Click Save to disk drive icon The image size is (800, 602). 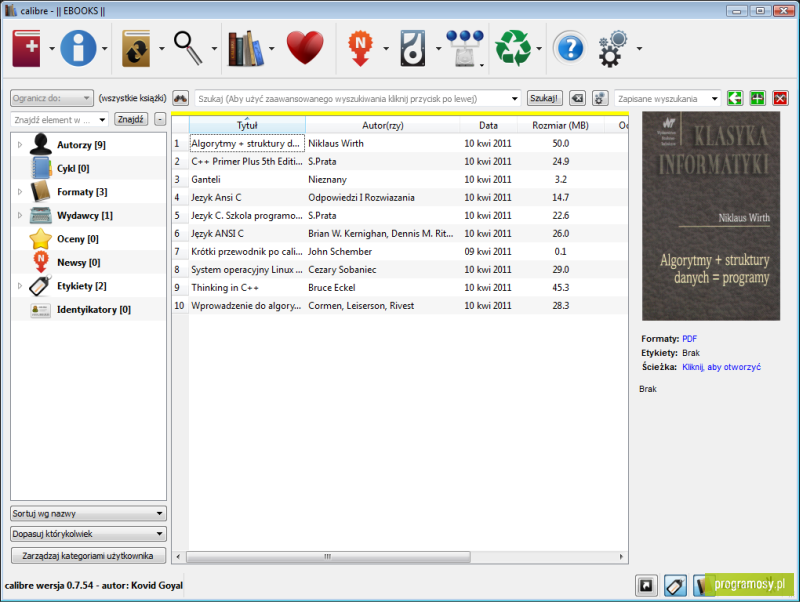[413, 48]
